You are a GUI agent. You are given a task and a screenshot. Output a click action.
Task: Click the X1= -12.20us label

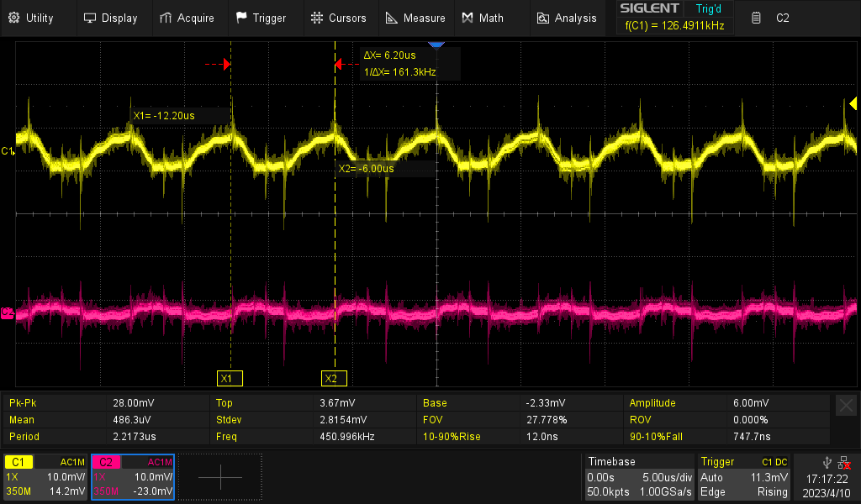pyautogui.click(x=164, y=116)
